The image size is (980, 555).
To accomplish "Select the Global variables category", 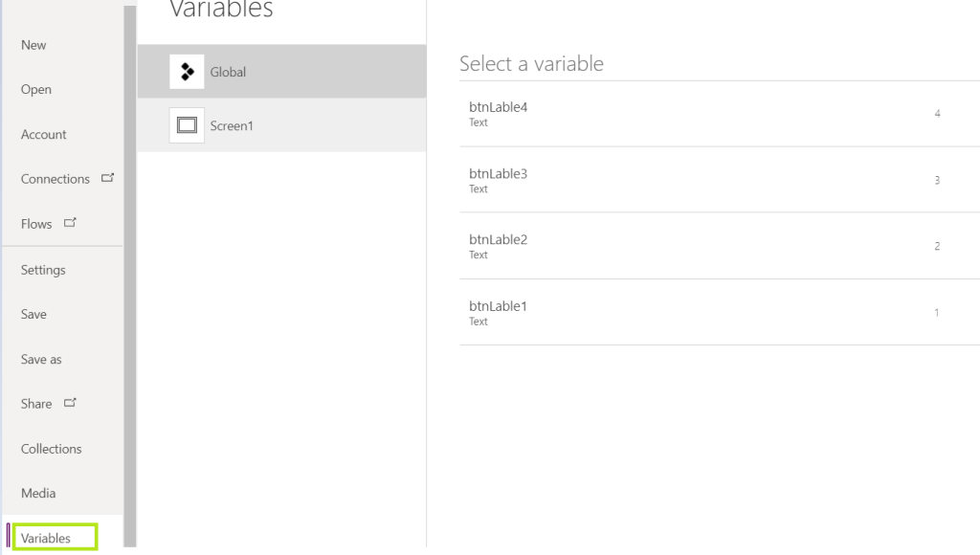I will [281, 72].
